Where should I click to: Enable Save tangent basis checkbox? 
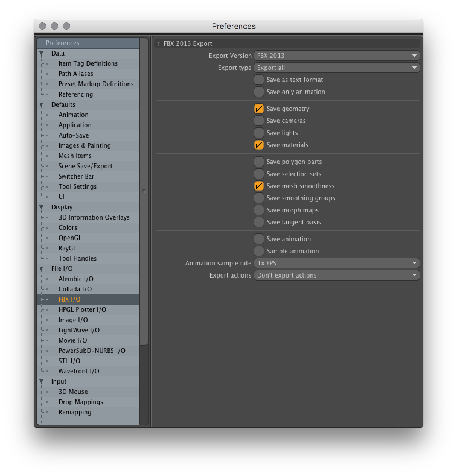259,222
